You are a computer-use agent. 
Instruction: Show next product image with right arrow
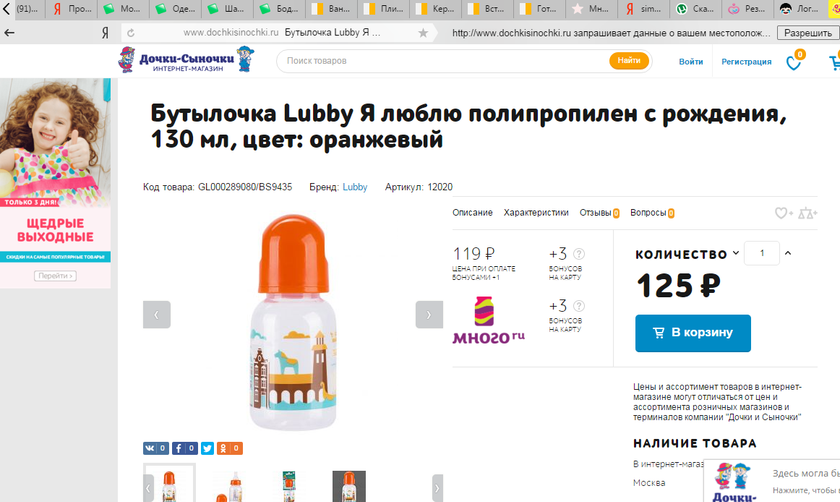coord(429,314)
